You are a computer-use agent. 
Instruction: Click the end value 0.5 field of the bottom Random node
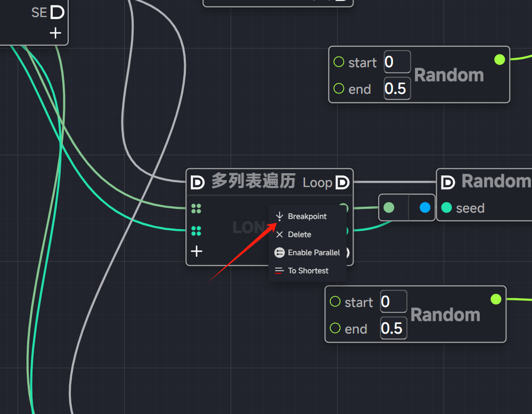[393, 328]
